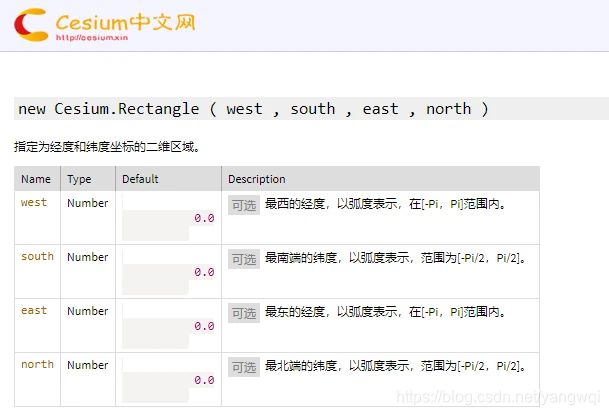Select the west parameter name
609x415 pixels.
pyautogui.click(x=34, y=202)
